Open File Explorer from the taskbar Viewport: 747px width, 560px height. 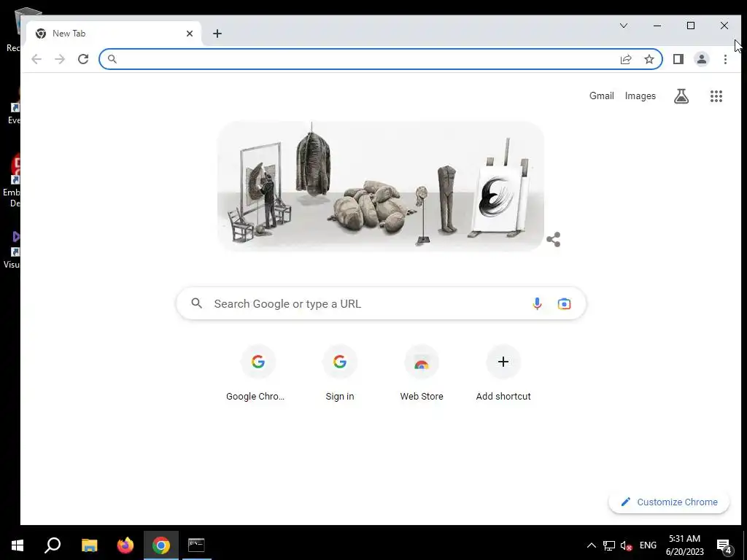[89, 545]
